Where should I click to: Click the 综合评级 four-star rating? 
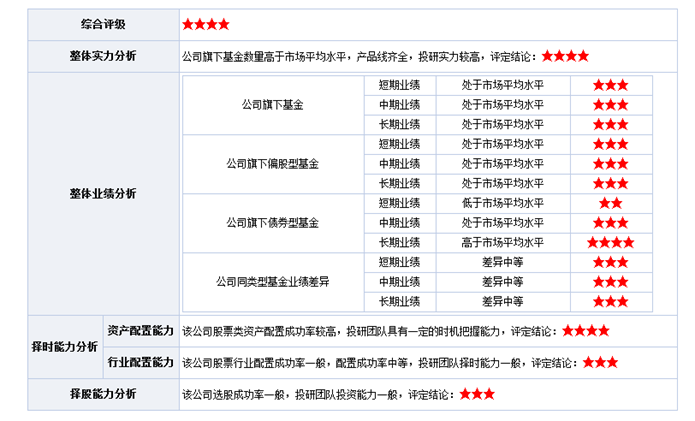coord(206,24)
